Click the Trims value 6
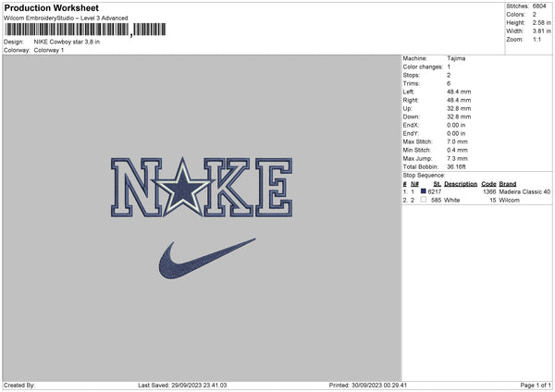Image resolution: width=555 pixels, height=392 pixels. tap(449, 83)
